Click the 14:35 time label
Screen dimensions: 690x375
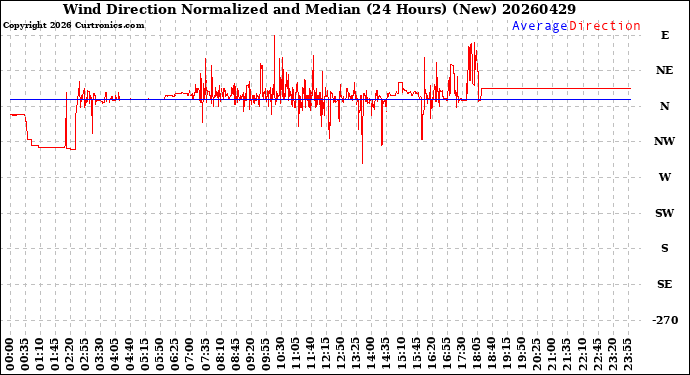point(385,355)
